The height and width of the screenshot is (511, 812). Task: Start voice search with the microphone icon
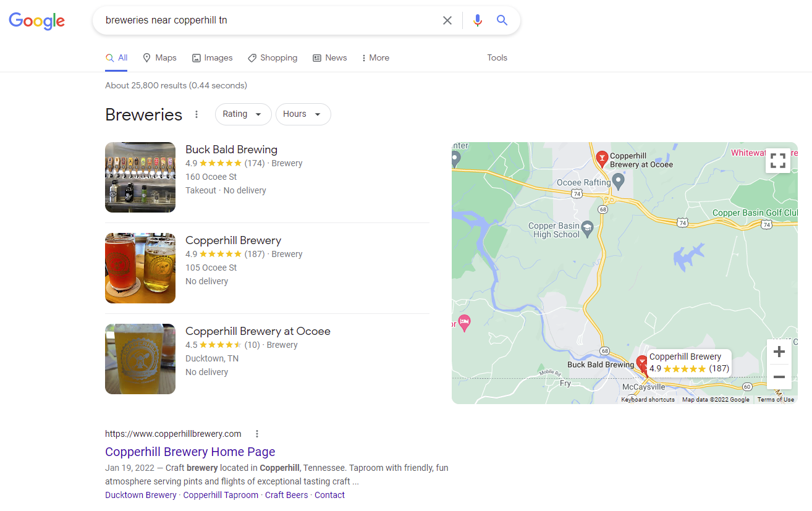(x=477, y=20)
